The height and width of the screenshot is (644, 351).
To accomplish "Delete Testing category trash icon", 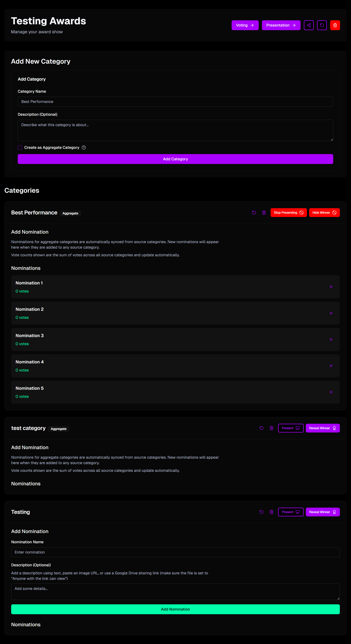I will coord(271,512).
